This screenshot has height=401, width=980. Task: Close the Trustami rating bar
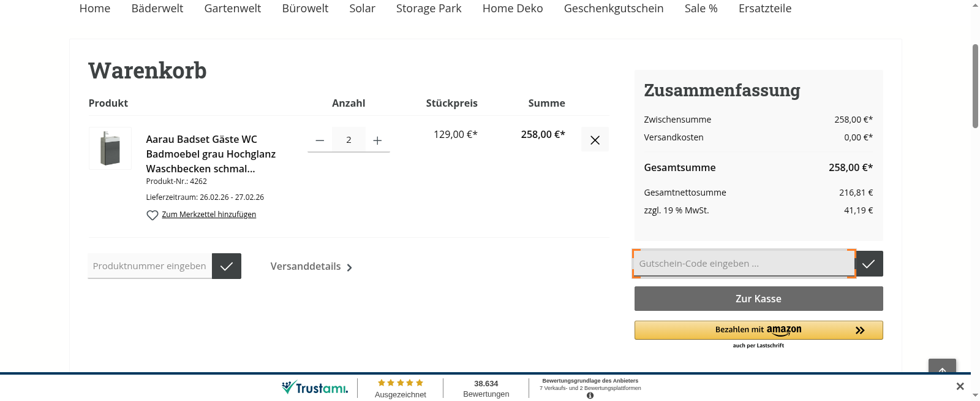[960, 386]
